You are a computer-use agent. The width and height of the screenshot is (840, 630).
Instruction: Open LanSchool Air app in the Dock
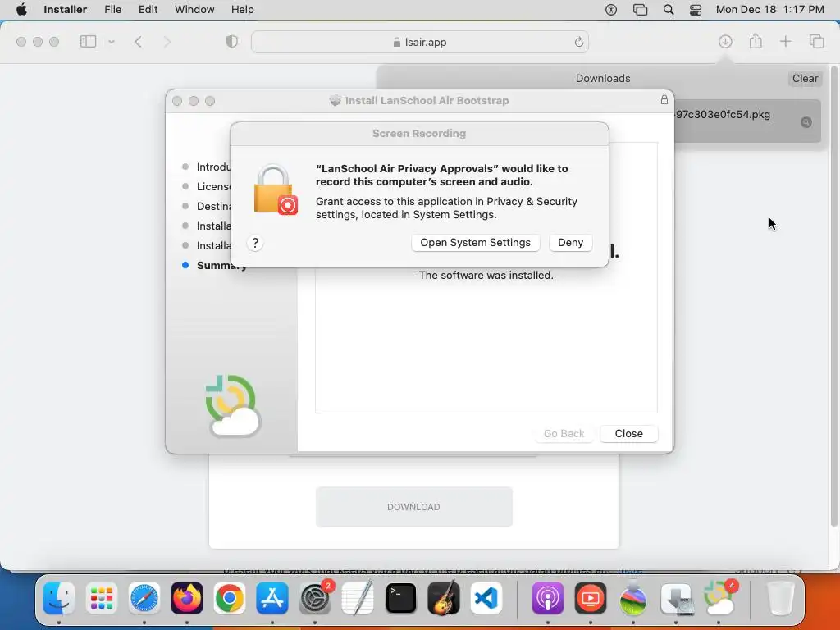(x=719, y=598)
